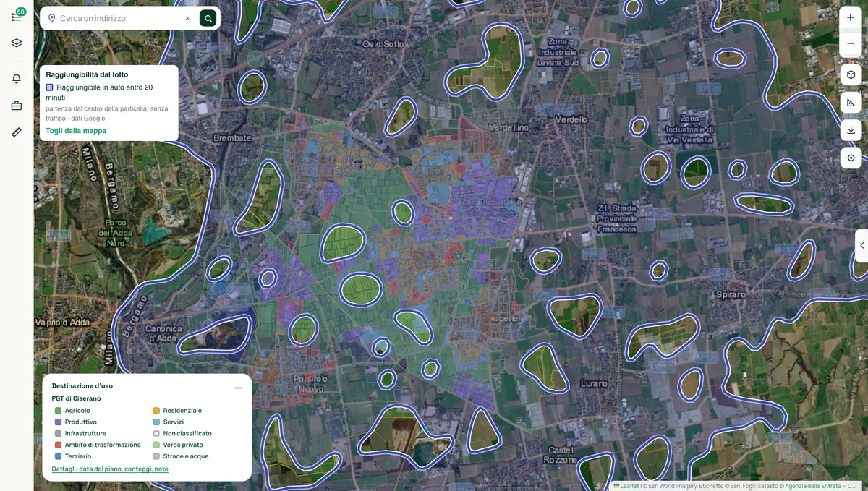
Task: Select the ruler measurement tool
Action: [x=17, y=132]
